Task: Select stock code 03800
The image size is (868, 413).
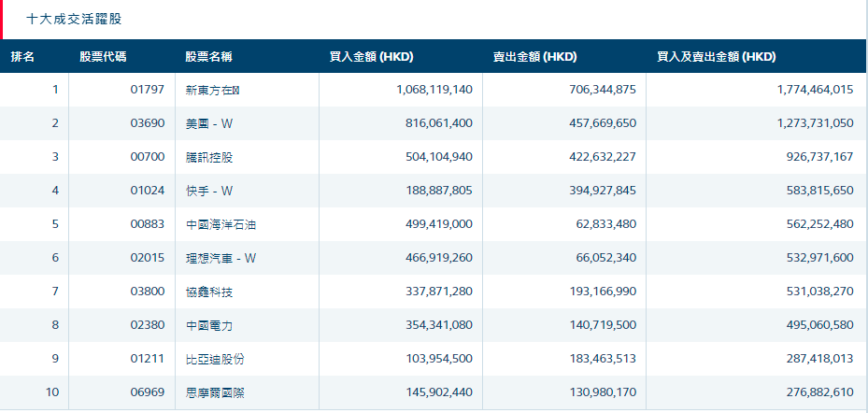Action: (148, 292)
